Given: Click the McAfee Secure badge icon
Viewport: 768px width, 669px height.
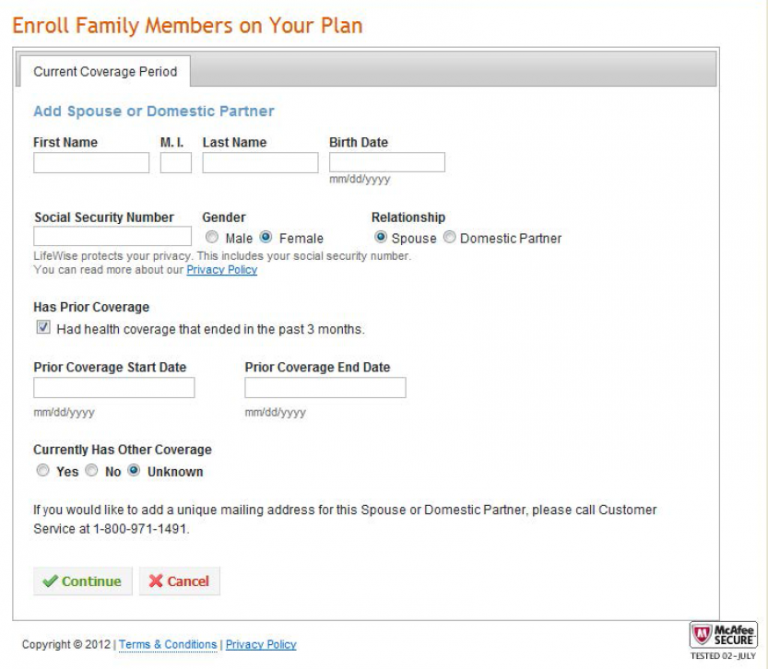Looking at the screenshot, I should pos(723,636).
